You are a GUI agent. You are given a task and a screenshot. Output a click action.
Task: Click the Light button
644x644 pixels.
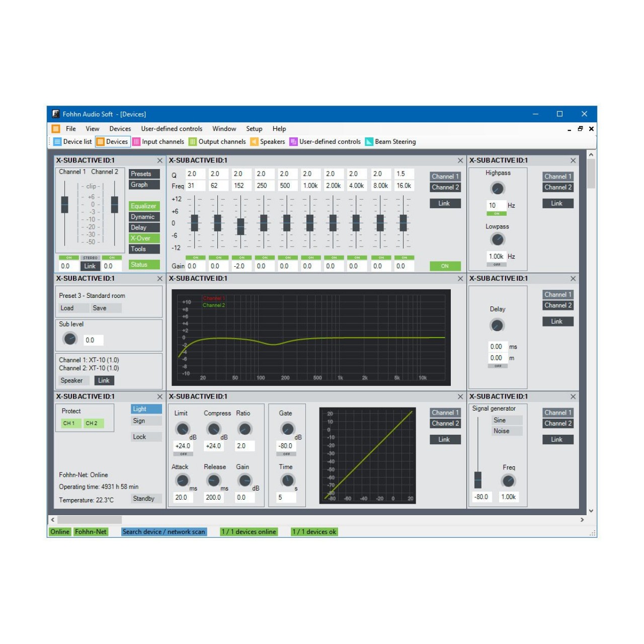coord(146,409)
